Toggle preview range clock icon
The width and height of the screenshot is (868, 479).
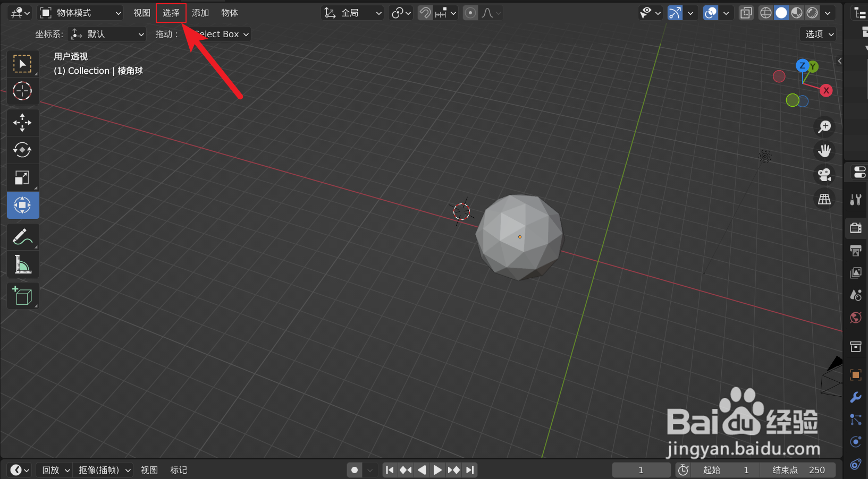[684, 470]
